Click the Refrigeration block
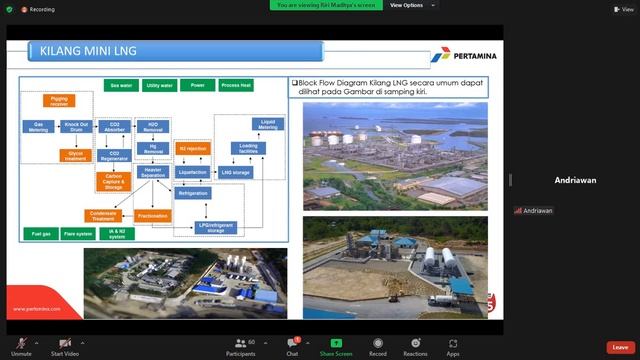Image resolution: width=640 pixels, height=360 pixels. coord(193,193)
